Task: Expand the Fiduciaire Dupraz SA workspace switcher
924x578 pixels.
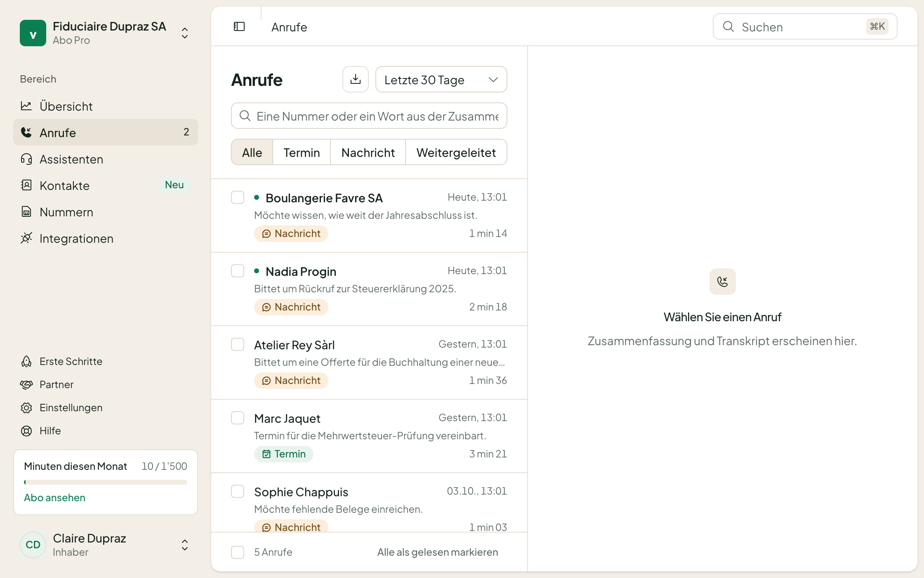Action: pos(185,33)
